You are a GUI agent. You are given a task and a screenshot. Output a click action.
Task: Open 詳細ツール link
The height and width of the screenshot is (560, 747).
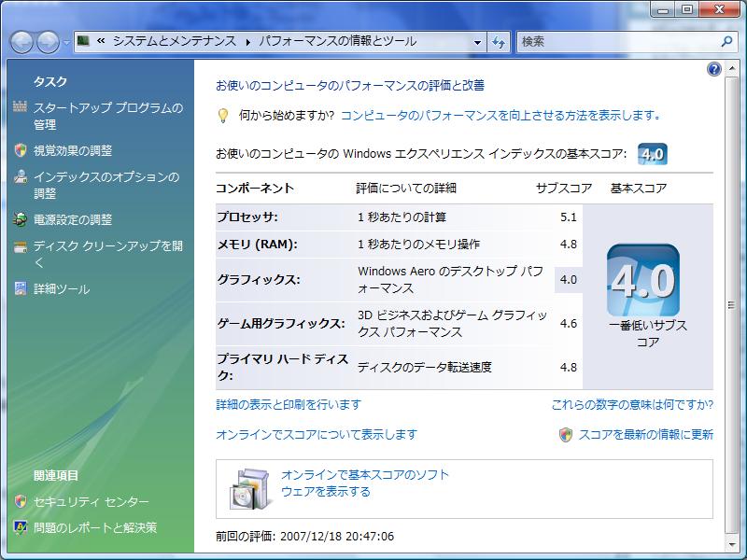pyautogui.click(x=62, y=289)
